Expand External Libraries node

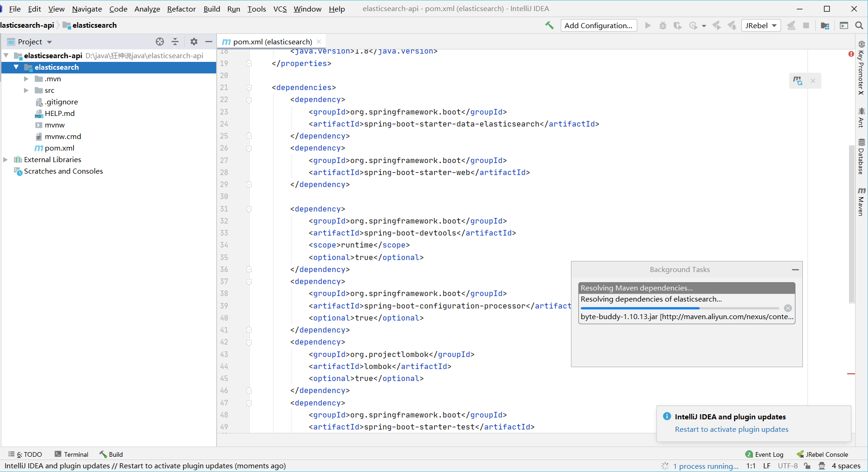click(x=6, y=159)
